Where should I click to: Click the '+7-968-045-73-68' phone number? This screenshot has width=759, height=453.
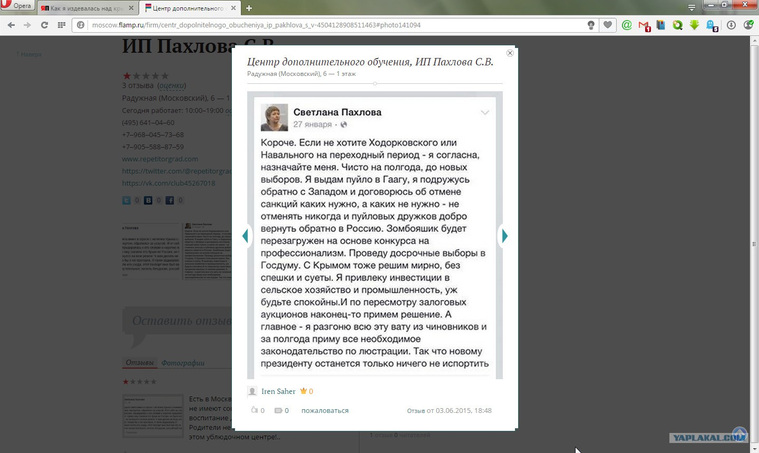153,135
